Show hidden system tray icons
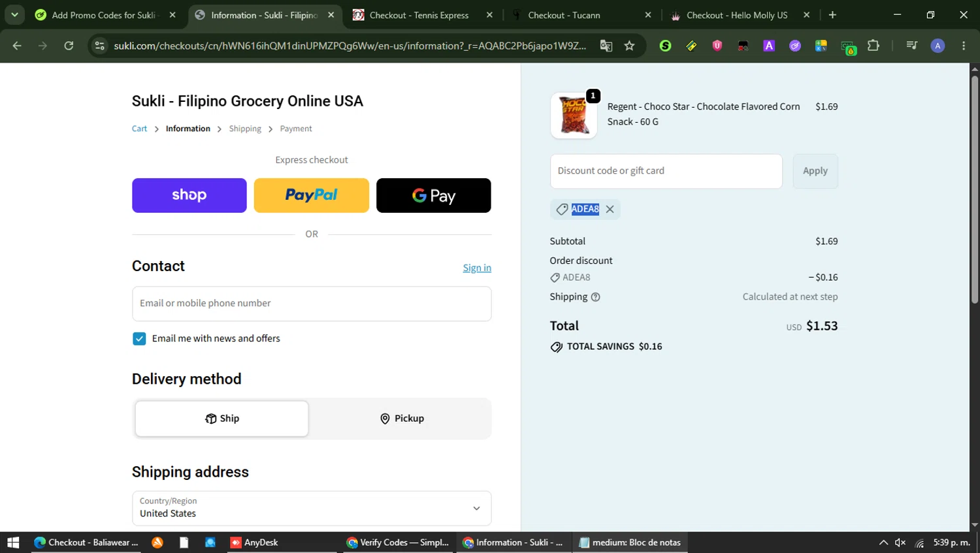This screenshot has width=980, height=553. 883,543
